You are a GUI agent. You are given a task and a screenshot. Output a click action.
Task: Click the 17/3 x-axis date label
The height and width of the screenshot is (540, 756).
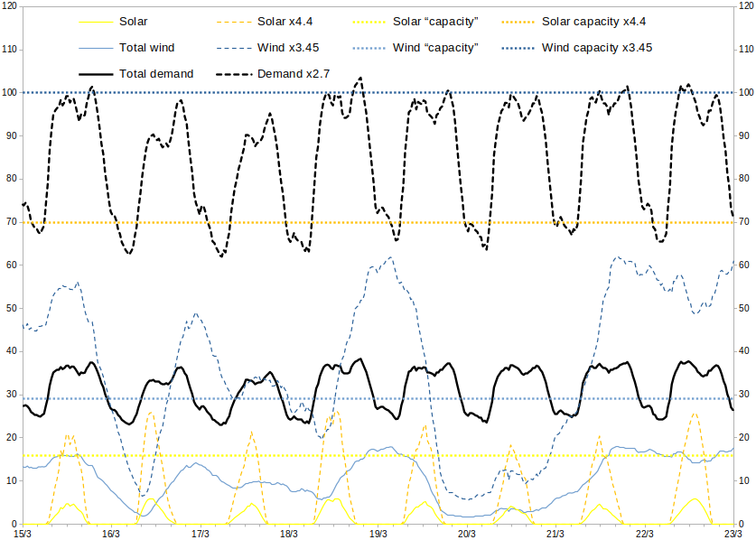(x=201, y=533)
